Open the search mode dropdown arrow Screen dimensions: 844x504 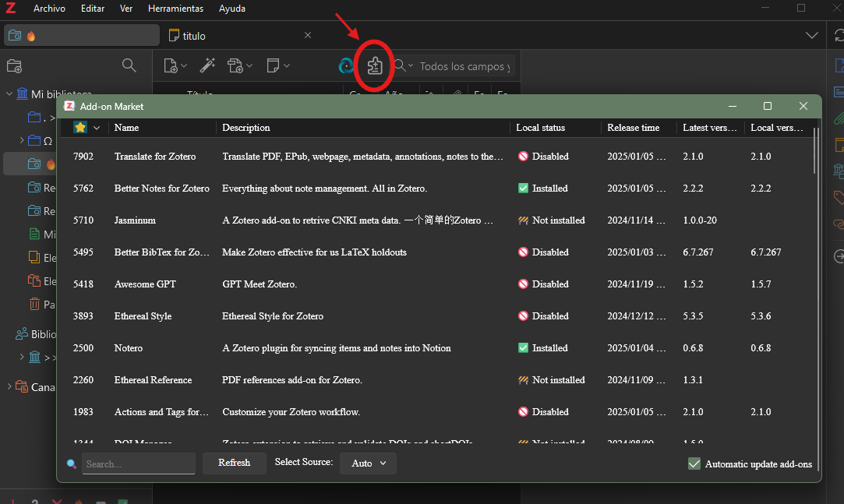410,65
